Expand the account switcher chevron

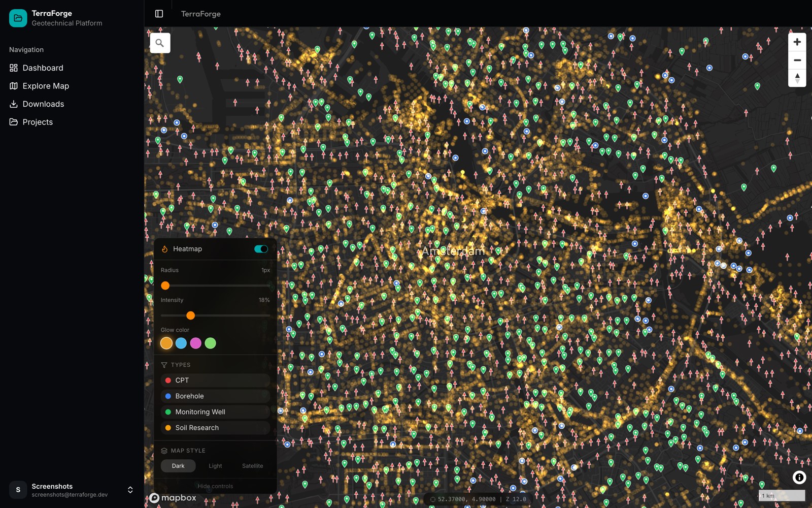pos(130,490)
